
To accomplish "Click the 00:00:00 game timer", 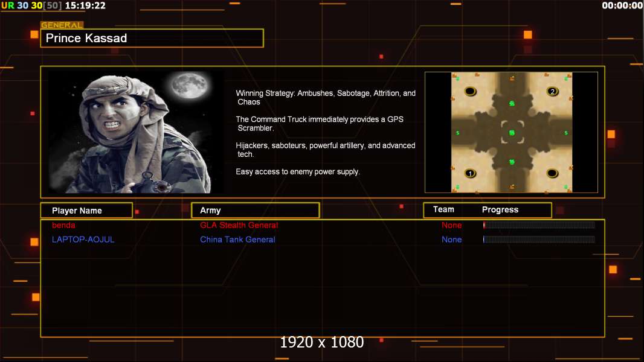I will [x=622, y=6].
